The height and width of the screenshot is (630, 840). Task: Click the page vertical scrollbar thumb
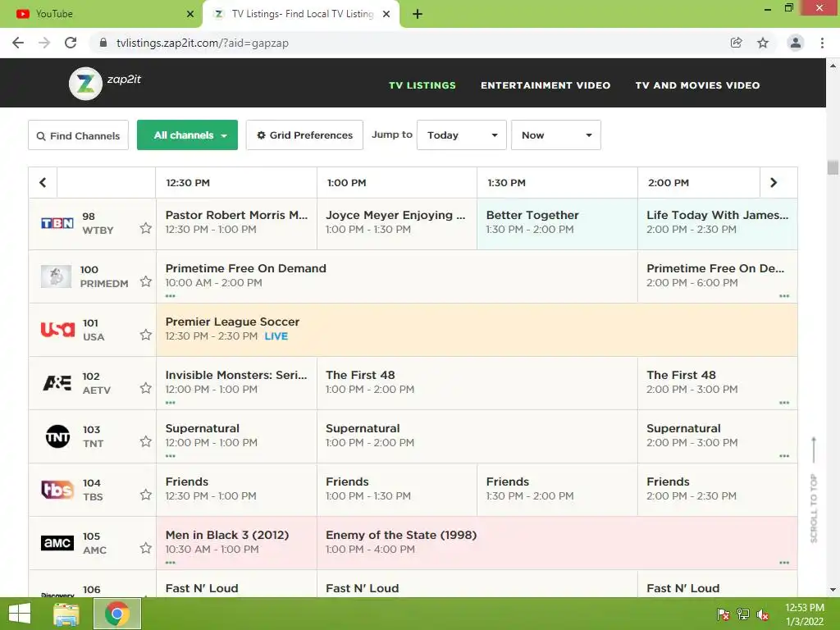(x=833, y=167)
